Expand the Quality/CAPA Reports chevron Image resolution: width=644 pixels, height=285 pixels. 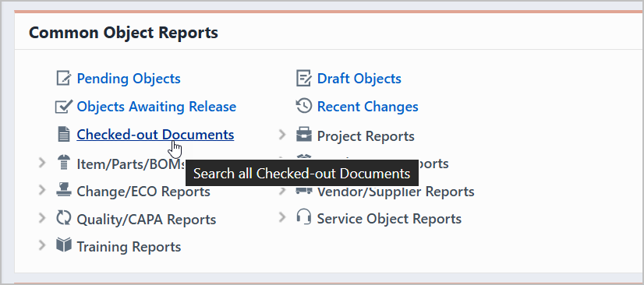tap(42, 218)
